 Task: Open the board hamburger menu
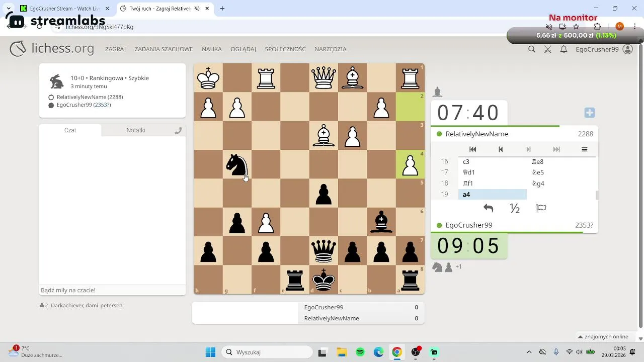(584, 149)
